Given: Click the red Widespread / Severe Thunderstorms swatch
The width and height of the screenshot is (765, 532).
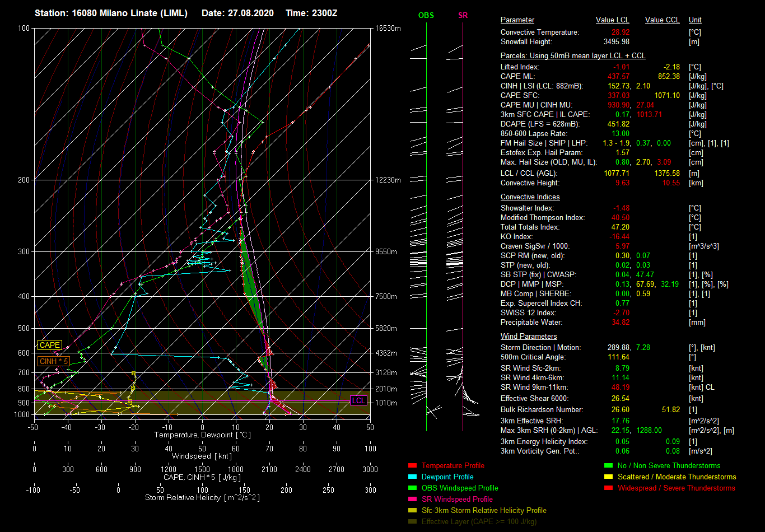Looking at the screenshot, I should (x=608, y=488).
